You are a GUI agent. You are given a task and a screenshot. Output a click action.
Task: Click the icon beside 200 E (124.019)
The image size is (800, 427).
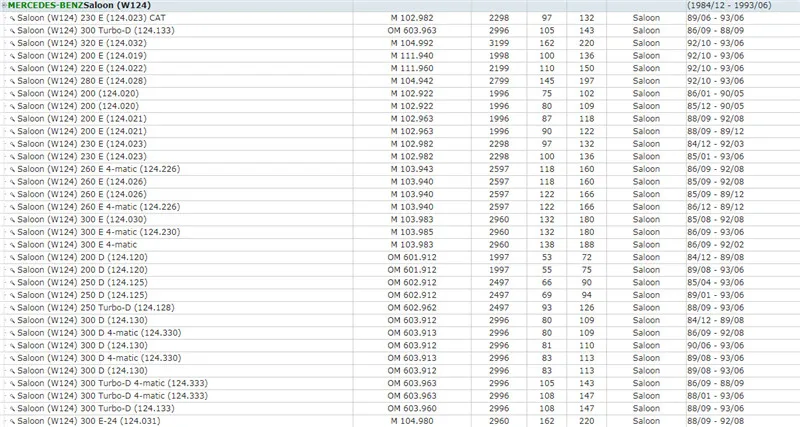(x=12, y=56)
